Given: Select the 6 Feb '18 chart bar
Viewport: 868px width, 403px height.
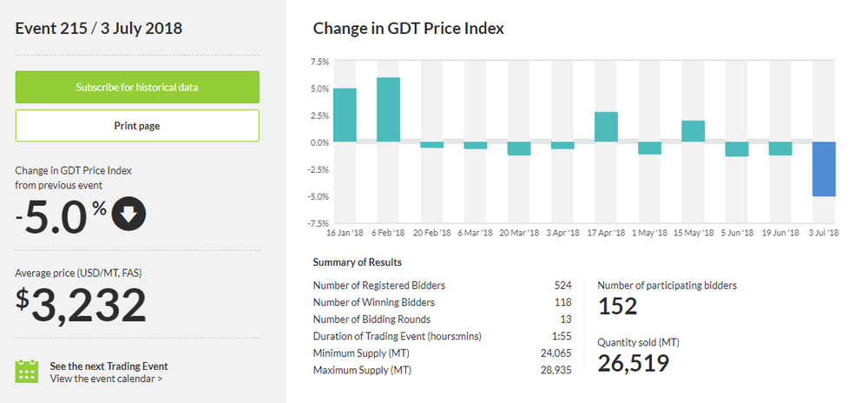Looking at the screenshot, I should [388, 109].
